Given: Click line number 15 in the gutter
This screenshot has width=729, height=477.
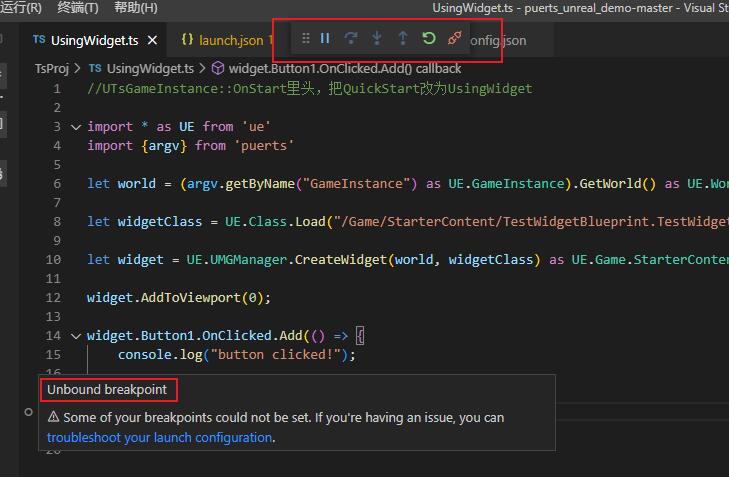Looking at the screenshot, I should [x=53, y=355].
